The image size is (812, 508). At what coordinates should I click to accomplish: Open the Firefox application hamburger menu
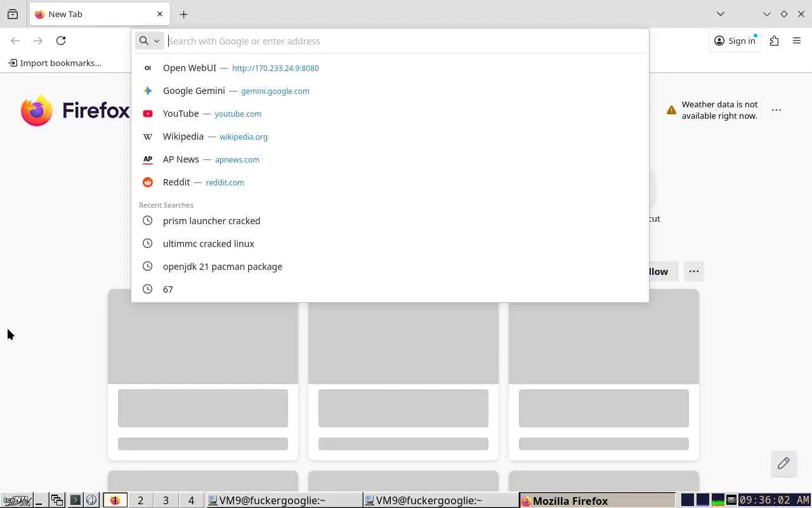(797, 41)
